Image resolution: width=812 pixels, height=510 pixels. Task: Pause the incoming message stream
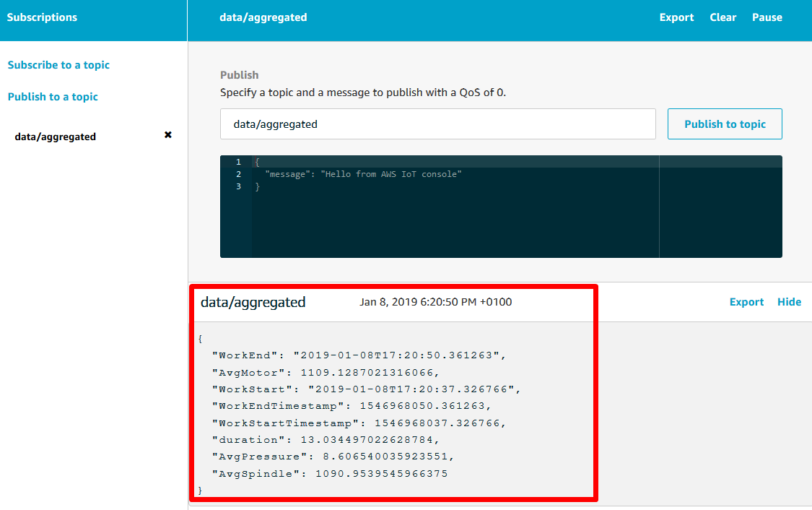[767, 17]
